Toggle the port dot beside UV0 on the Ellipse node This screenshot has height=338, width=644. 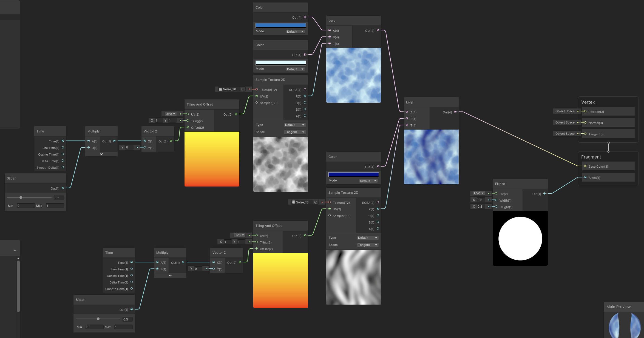489,193
